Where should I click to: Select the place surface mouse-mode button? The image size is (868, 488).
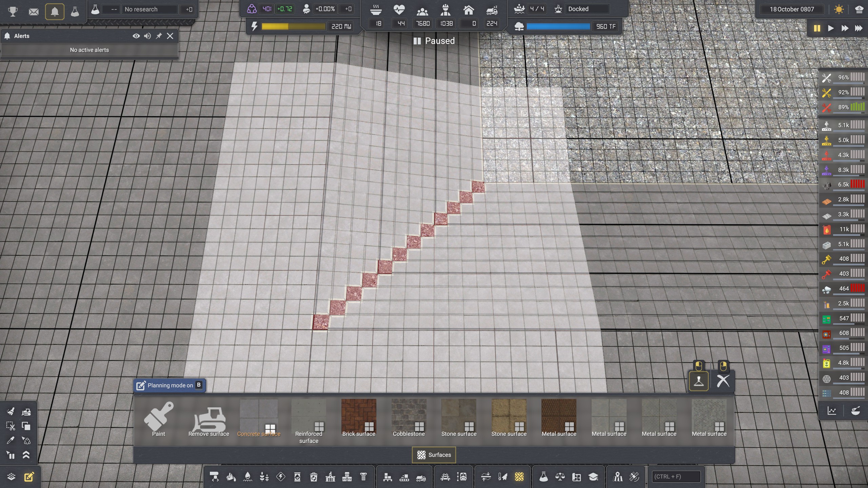click(x=698, y=381)
